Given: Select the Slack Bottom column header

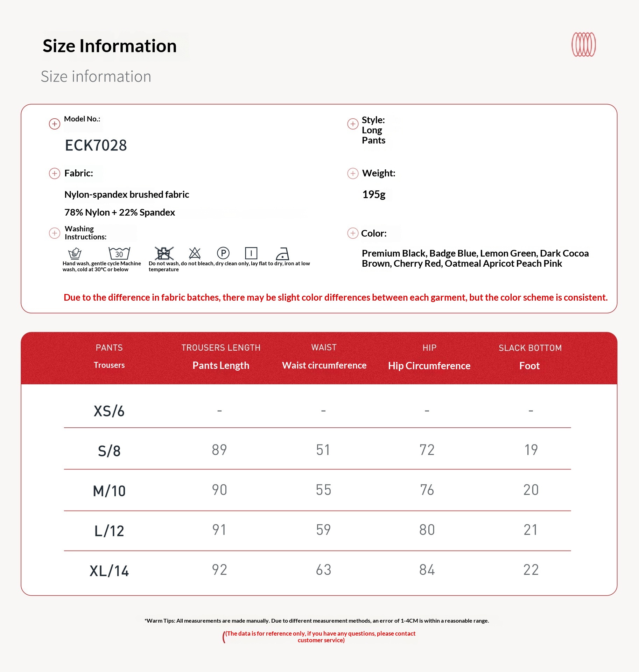Looking at the screenshot, I should (530, 348).
